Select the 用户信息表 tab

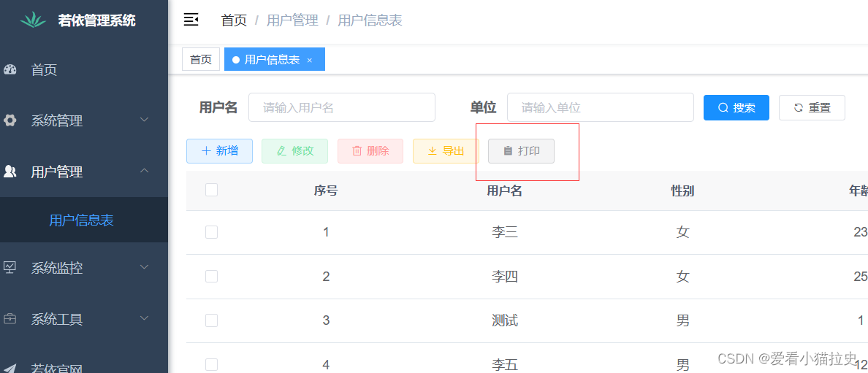click(275, 59)
